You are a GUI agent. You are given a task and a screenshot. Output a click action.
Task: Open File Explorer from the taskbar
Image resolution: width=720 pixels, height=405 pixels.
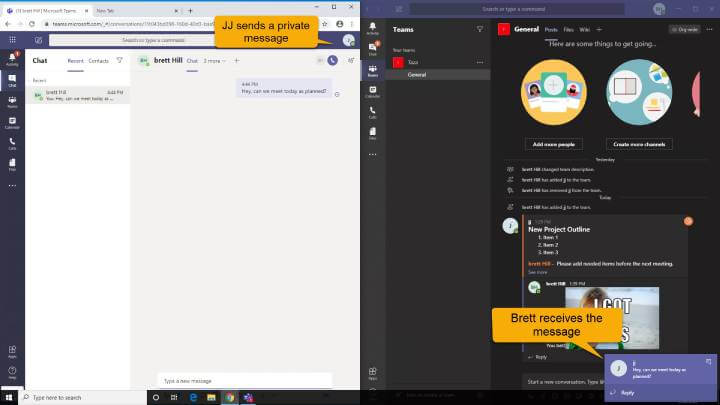click(211, 397)
